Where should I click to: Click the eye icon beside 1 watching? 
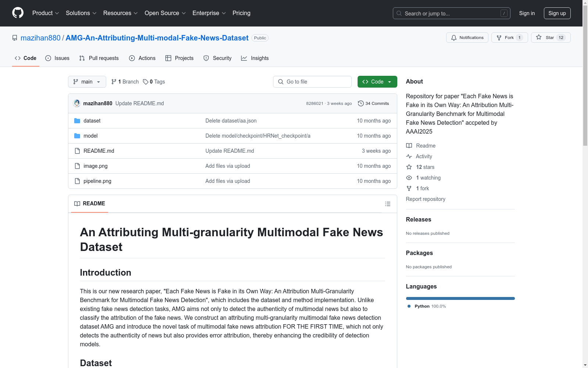(409, 178)
